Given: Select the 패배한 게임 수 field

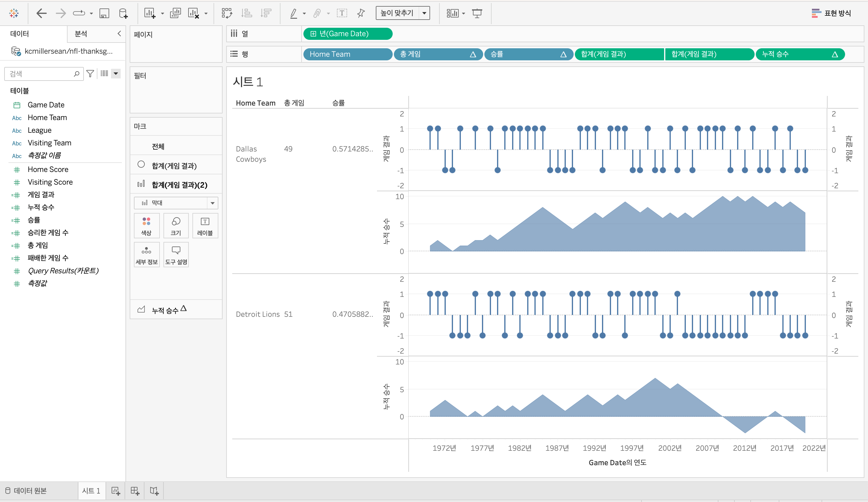Looking at the screenshot, I should [48, 258].
